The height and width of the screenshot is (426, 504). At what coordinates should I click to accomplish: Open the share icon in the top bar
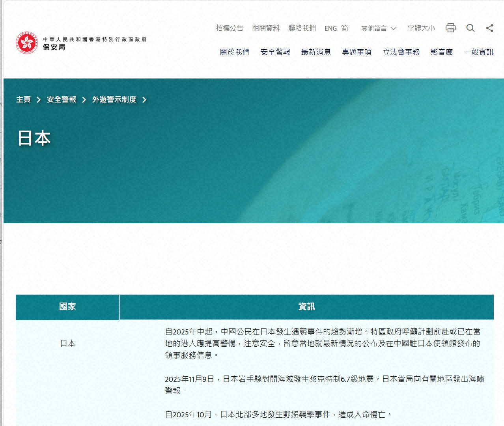[x=489, y=28]
